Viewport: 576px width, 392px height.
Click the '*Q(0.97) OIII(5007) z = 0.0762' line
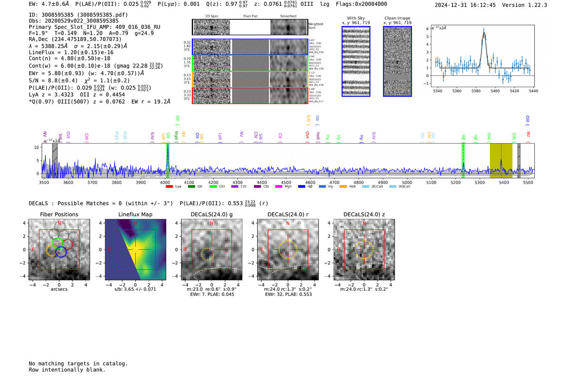tap(77, 102)
